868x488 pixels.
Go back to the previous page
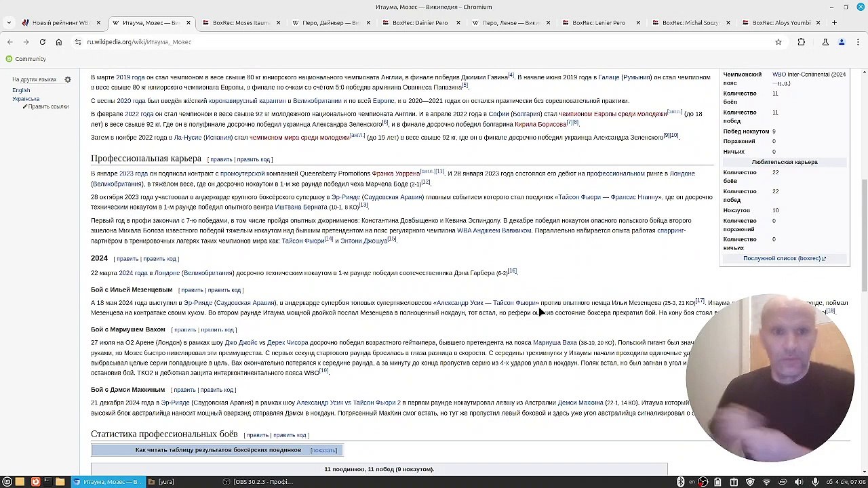[9, 42]
